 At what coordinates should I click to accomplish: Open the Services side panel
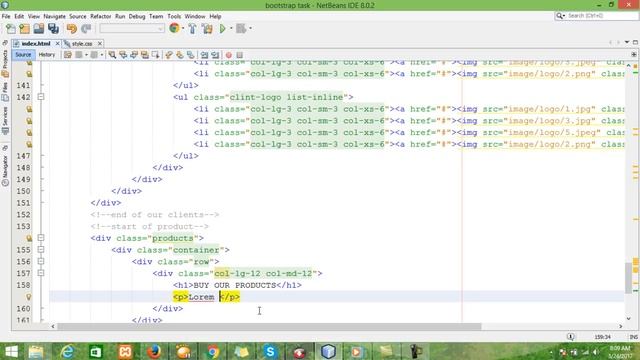[5, 121]
